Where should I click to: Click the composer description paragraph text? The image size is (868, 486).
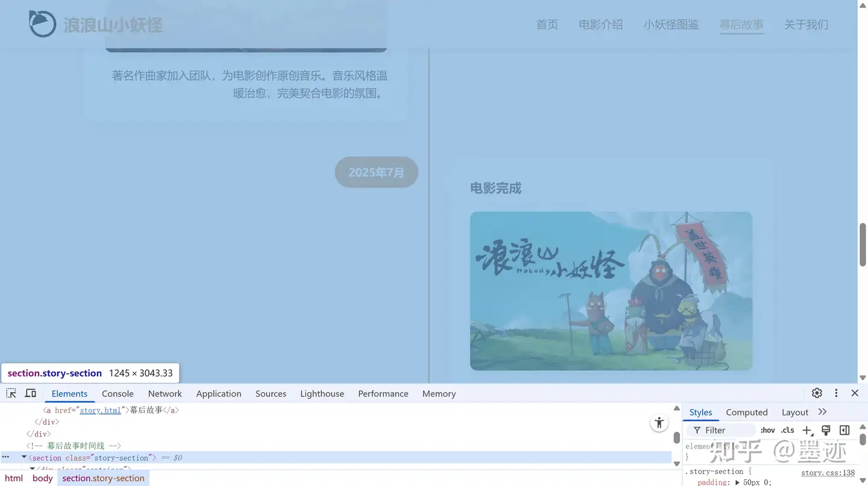tap(250, 84)
